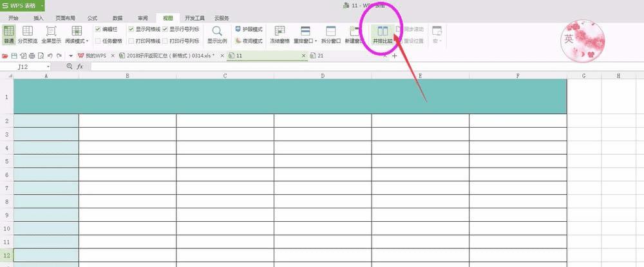The width and height of the screenshot is (644, 267).
Task: Uncheck 显示网格线 show gridlines
Action: [131, 30]
